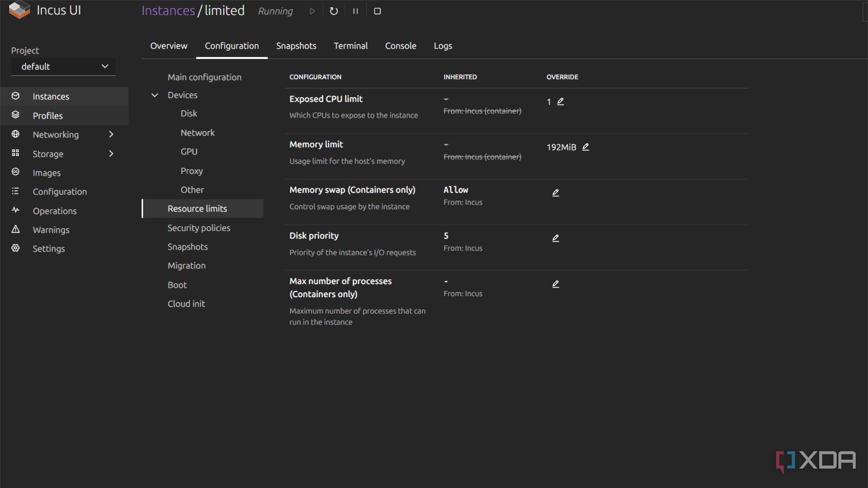Select Main configuration section
Viewport: 868px width, 488px height.
[204, 77]
